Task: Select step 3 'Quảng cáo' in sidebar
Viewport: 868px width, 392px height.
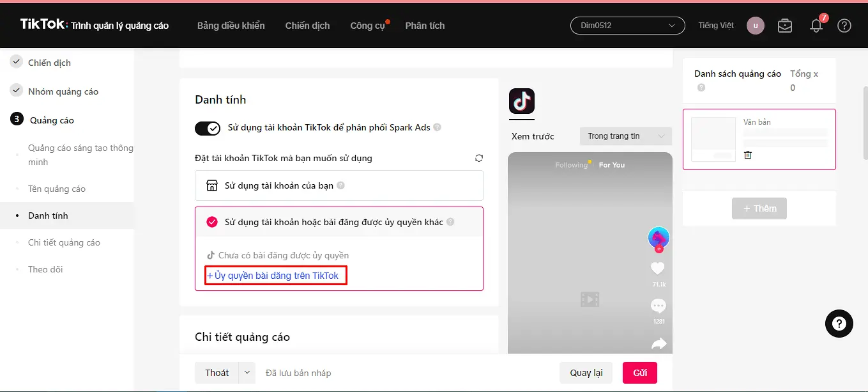Action: [x=52, y=120]
